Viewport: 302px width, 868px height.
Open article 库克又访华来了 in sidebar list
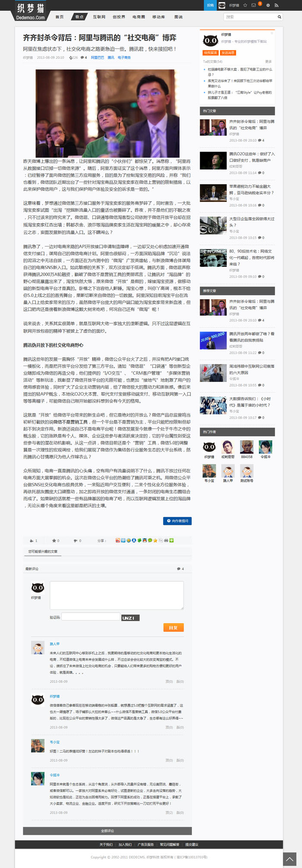[x=240, y=83]
